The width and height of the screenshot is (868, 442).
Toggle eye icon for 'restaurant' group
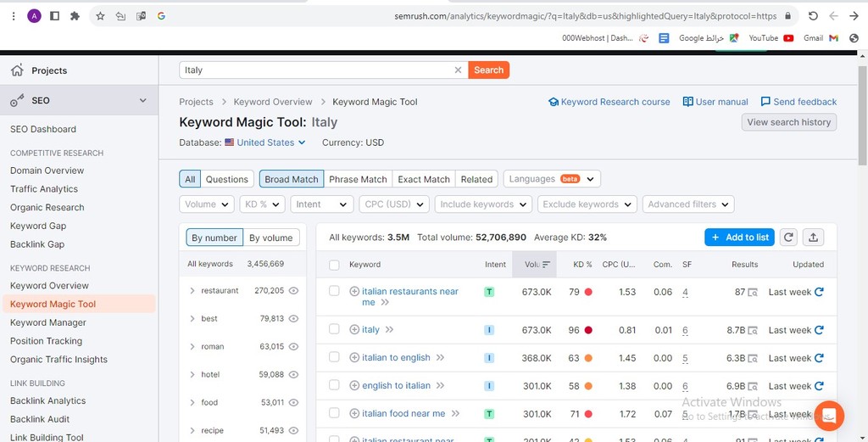(293, 290)
